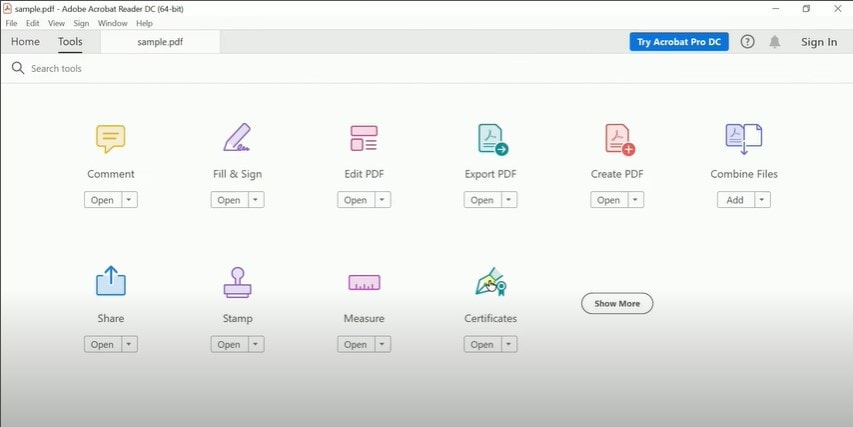Open the Edit menu
853x427 pixels.
pos(33,23)
